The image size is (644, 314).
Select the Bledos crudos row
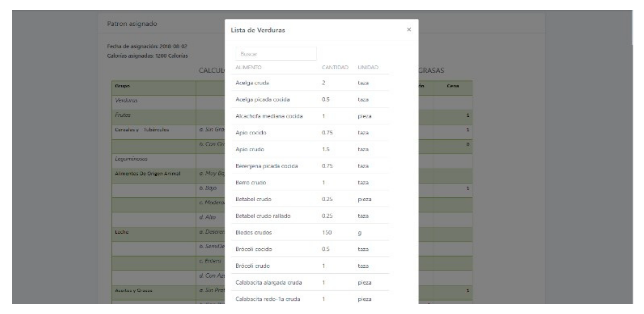pos(254,232)
